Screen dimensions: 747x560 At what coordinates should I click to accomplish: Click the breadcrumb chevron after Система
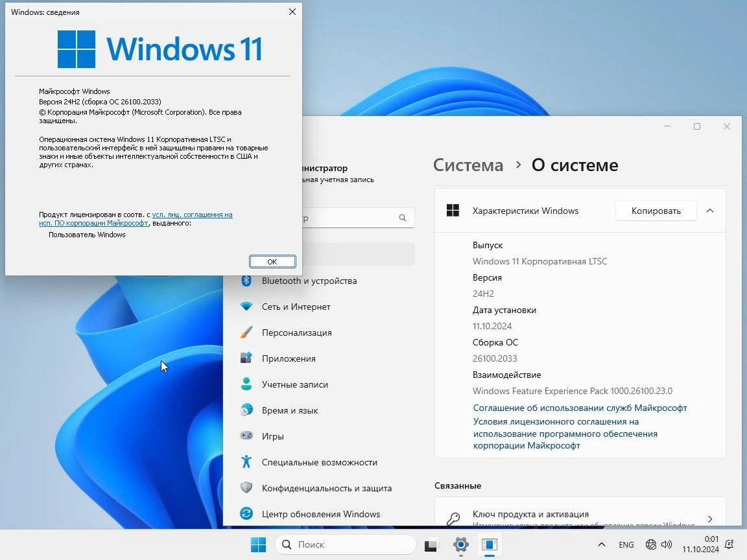(x=518, y=165)
